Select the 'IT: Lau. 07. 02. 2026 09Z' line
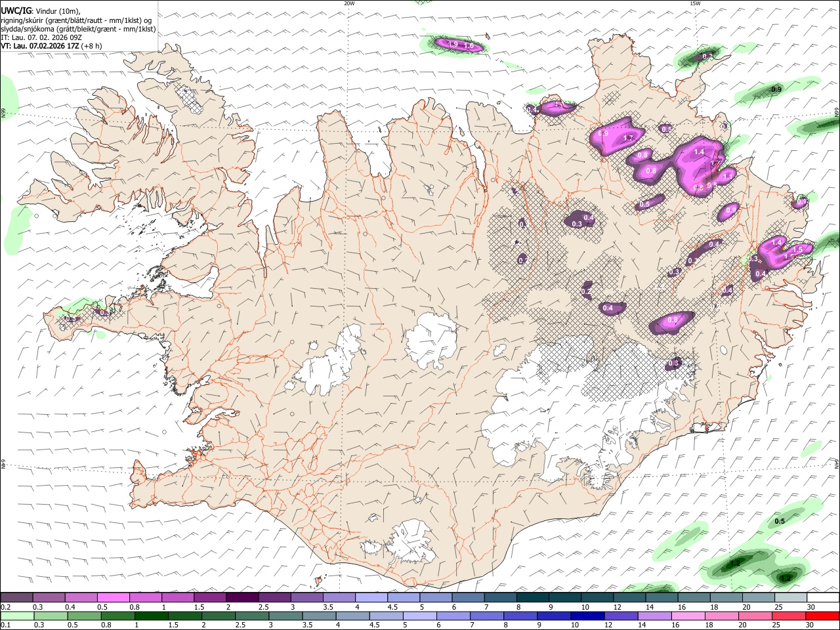 click(41, 37)
